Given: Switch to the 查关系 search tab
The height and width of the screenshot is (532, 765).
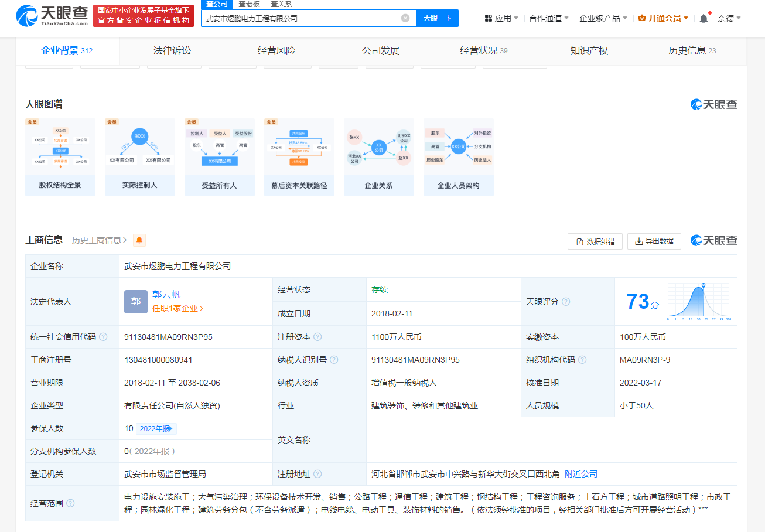Looking at the screenshot, I should 281,4.
